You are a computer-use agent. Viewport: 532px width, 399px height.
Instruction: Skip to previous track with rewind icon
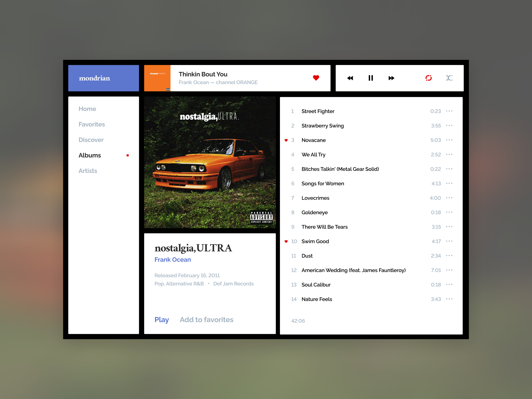coord(350,78)
